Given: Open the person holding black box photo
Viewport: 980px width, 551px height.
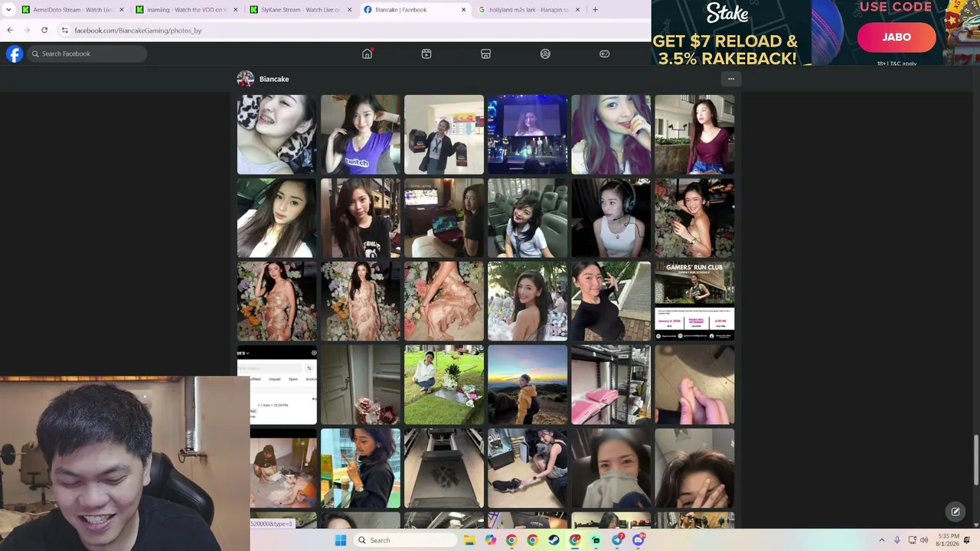Looking at the screenshot, I should [x=444, y=135].
